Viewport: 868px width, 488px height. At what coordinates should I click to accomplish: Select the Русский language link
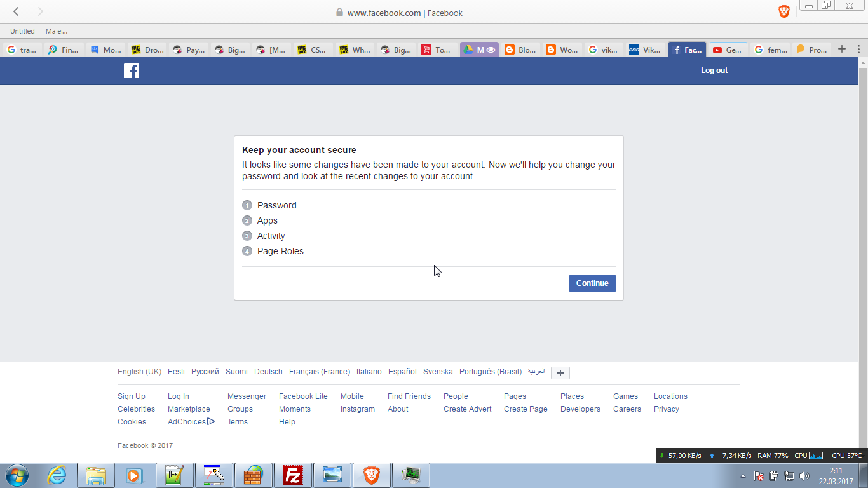pos(205,372)
